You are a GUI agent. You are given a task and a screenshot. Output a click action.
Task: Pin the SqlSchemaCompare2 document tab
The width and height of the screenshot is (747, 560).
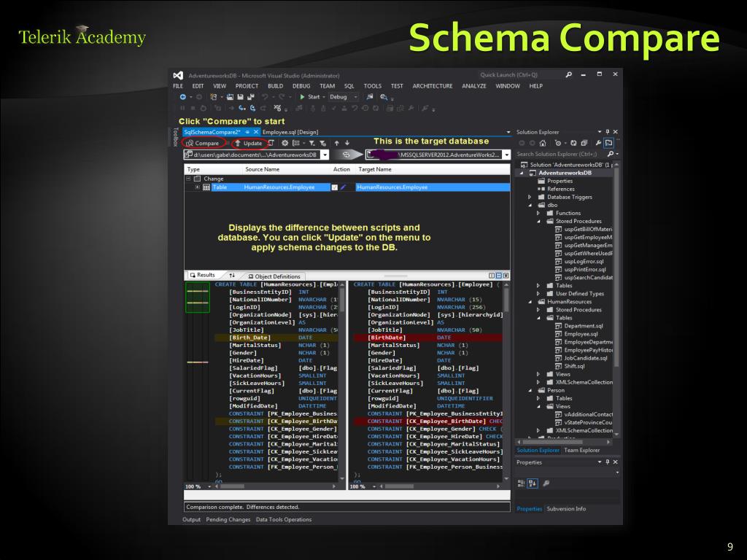247,132
